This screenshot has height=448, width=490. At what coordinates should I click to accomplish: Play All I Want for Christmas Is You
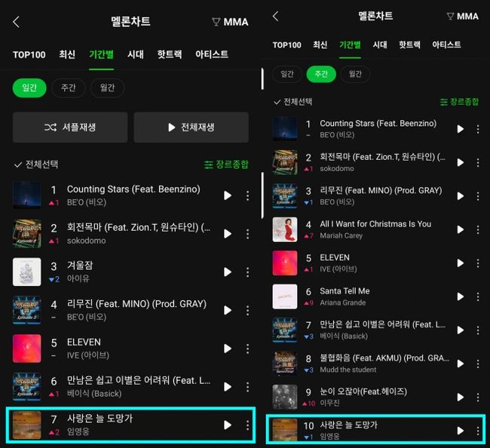click(x=460, y=229)
